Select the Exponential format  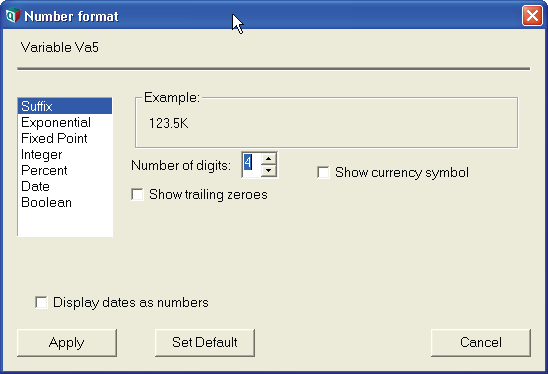65,122
